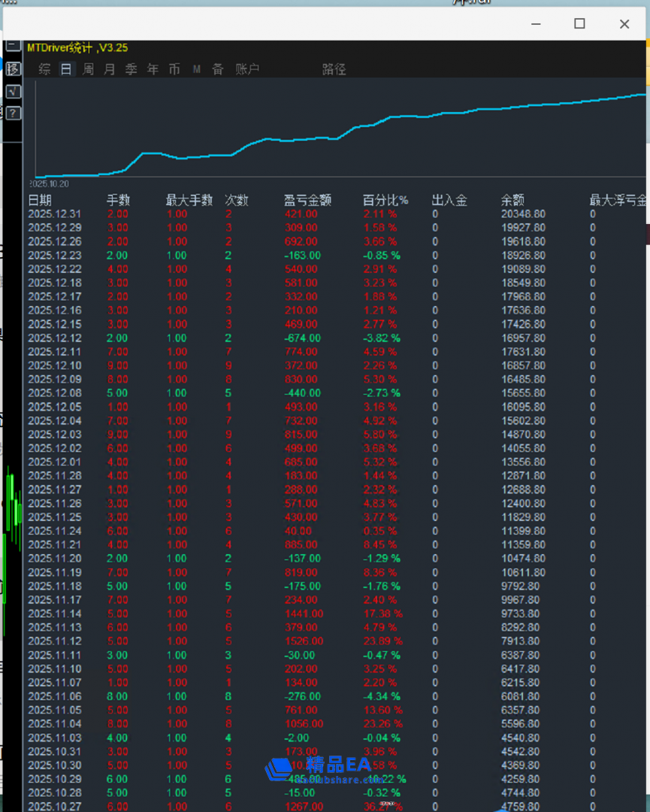Open the 月 monthly statistics tab
This screenshot has height=812, width=650.
pos(110,69)
